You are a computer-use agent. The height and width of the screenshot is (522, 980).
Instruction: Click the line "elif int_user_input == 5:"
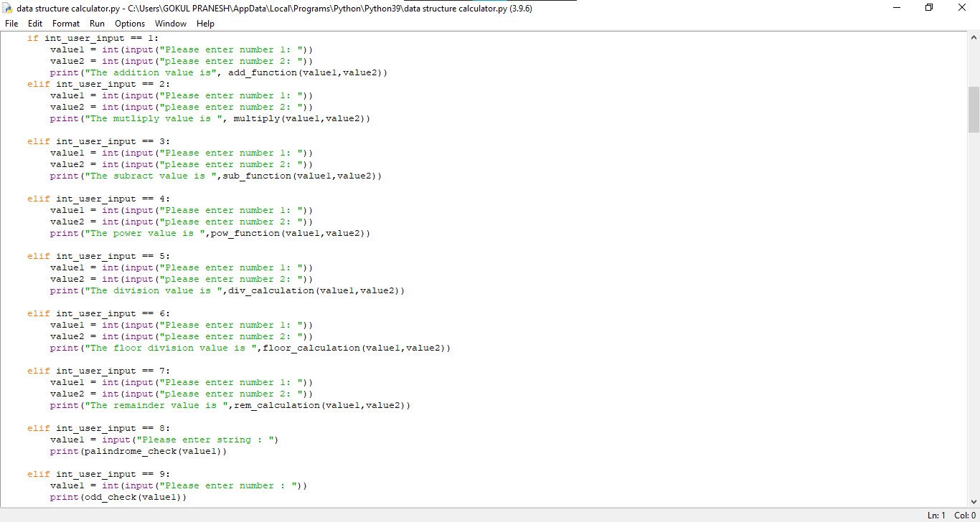(x=99, y=256)
